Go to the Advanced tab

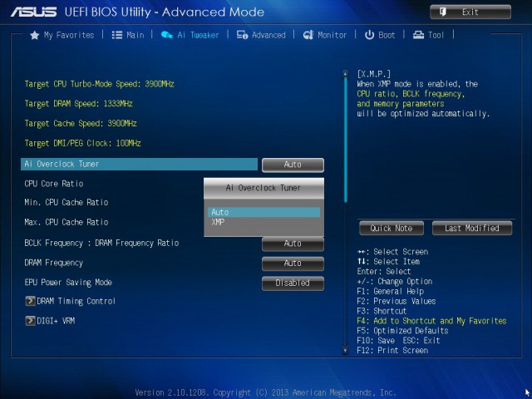[261, 35]
